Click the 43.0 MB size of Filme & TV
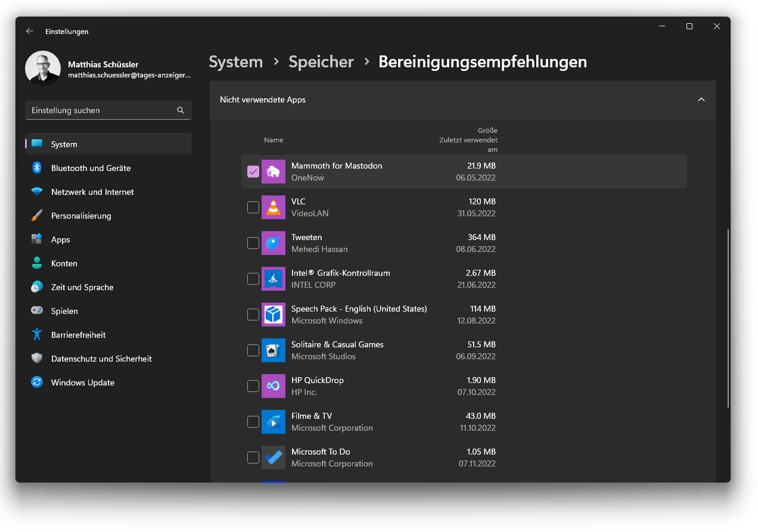 (481, 416)
